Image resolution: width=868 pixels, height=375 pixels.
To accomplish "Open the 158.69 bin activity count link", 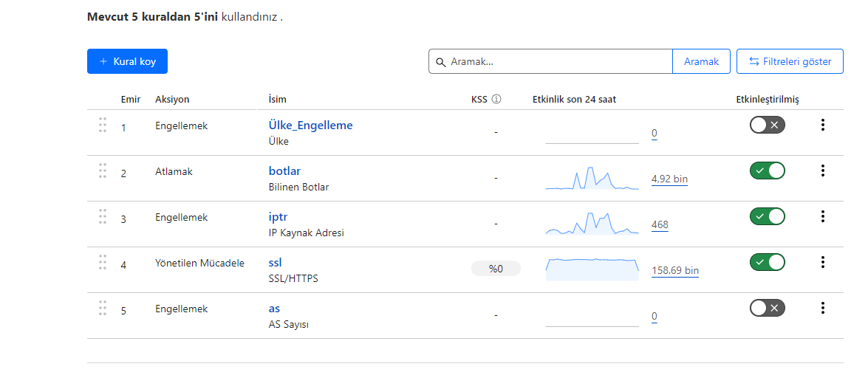I will 675,271.
